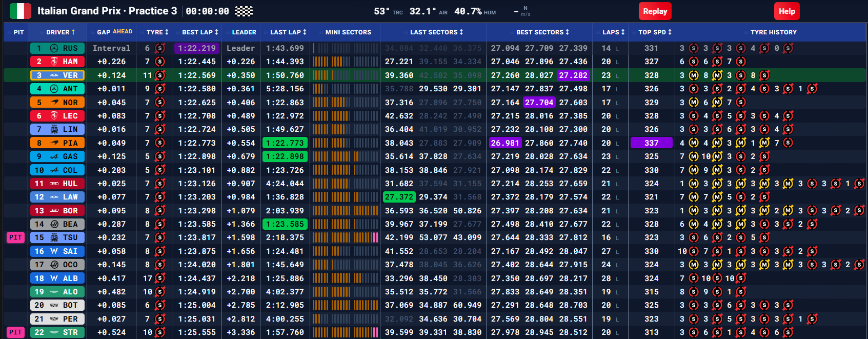
Task: Open the Help button
Action: [x=786, y=11]
